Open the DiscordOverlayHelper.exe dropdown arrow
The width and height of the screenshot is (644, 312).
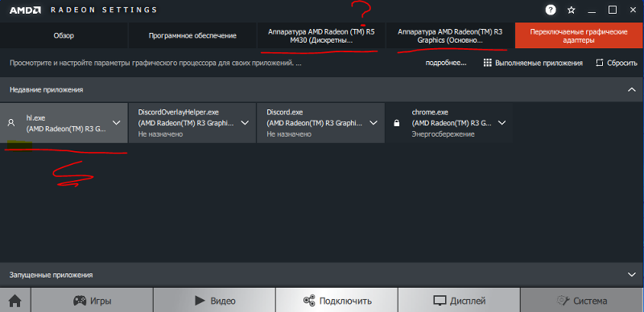coord(245,123)
